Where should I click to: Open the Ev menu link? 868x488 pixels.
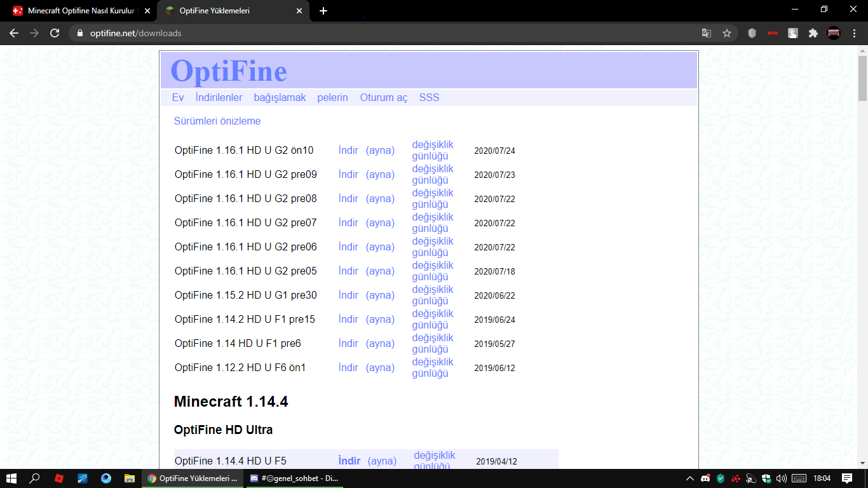pyautogui.click(x=178, y=98)
